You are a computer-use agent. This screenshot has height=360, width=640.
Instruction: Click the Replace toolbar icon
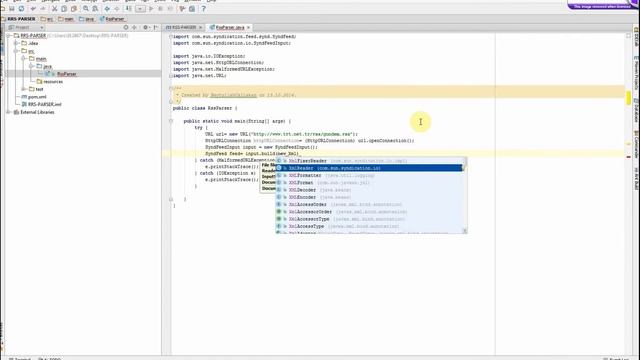pyautogui.click(x=95, y=9)
